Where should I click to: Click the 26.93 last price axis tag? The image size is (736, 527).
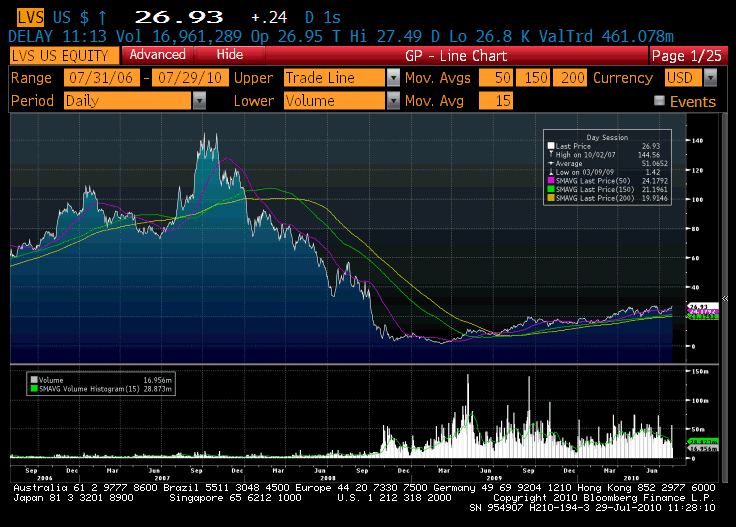click(x=703, y=306)
